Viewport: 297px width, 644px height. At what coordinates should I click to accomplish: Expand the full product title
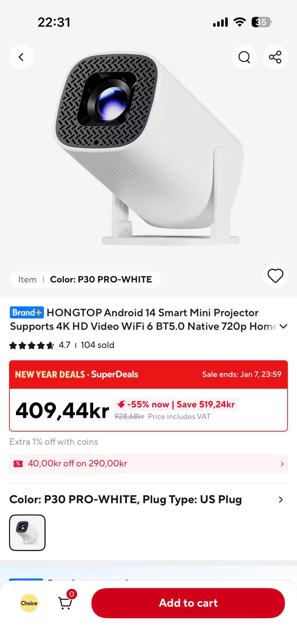tap(283, 326)
